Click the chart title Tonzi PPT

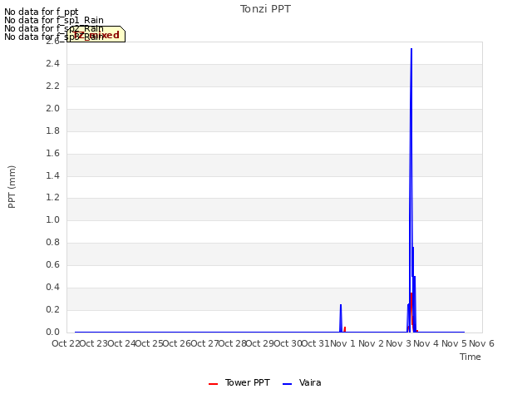point(265,9)
